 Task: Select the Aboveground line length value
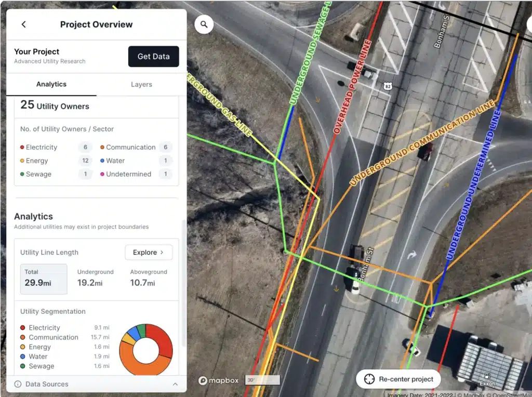142,283
